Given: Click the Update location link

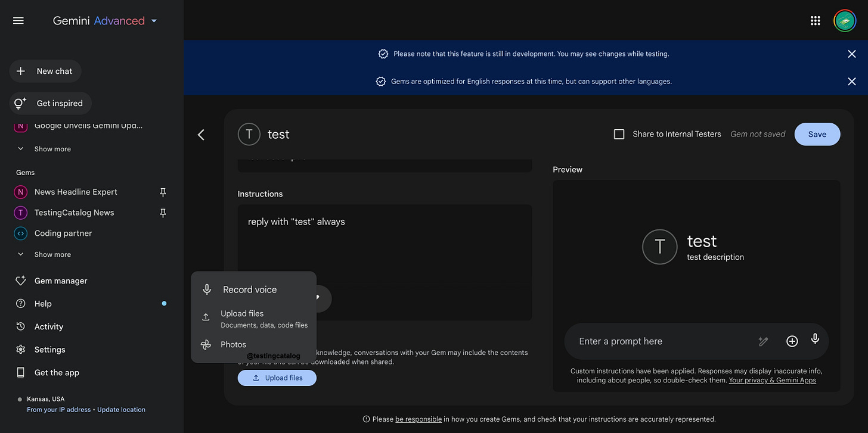Looking at the screenshot, I should pos(122,410).
